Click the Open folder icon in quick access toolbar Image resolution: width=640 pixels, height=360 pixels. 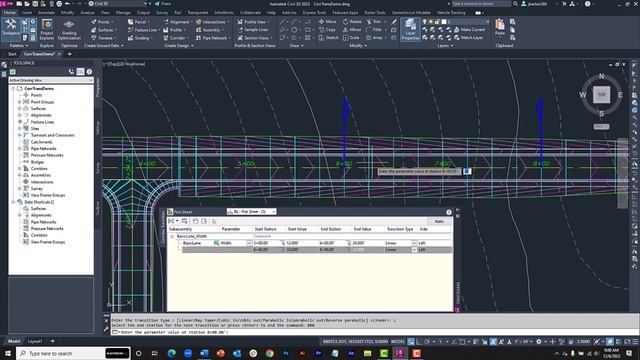click(x=27, y=4)
